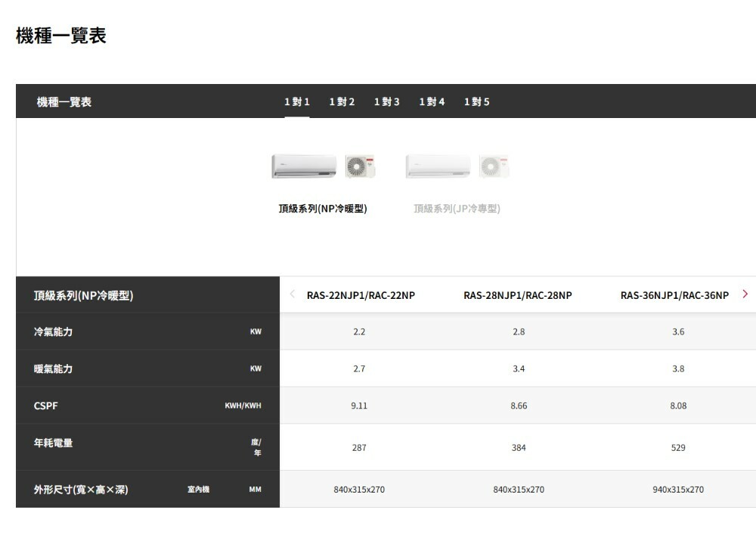Select the JP冷專型 outdoor unit image
756x541 pixels.
coord(494,166)
